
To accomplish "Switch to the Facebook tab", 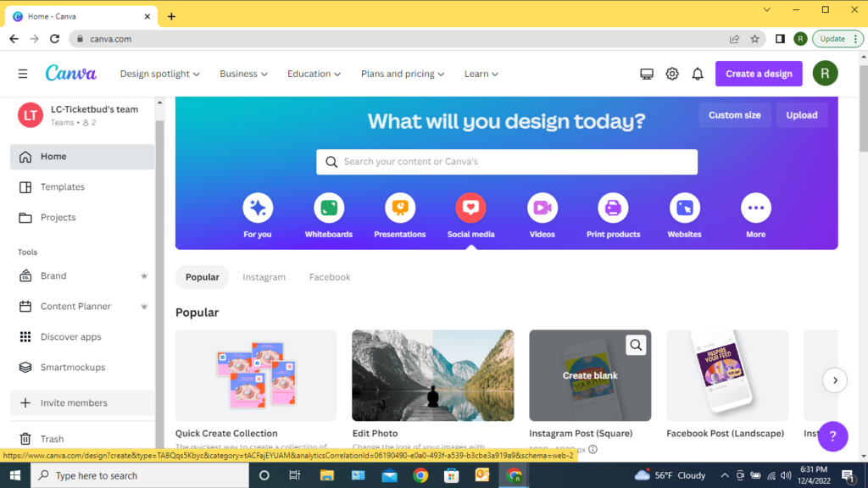I will [330, 277].
